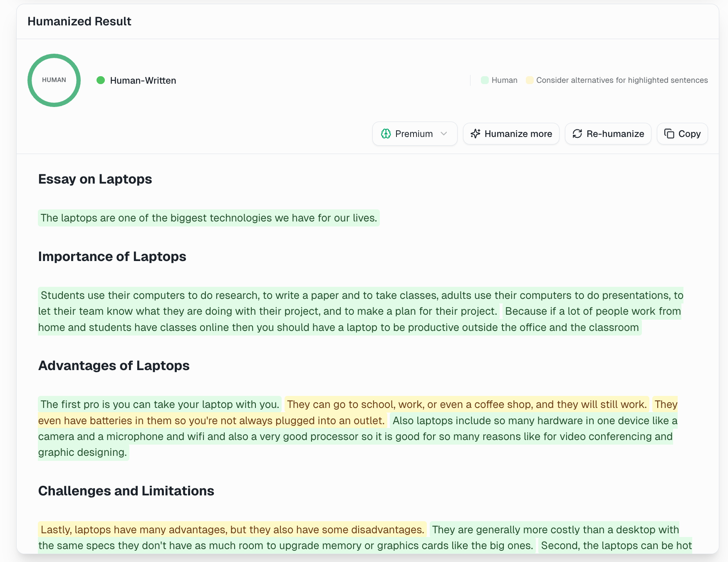Image resolution: width=728 pixels, height=562 pixels.
Task: Click the refresh icon on Re-humanize
Action: point(577,134)
